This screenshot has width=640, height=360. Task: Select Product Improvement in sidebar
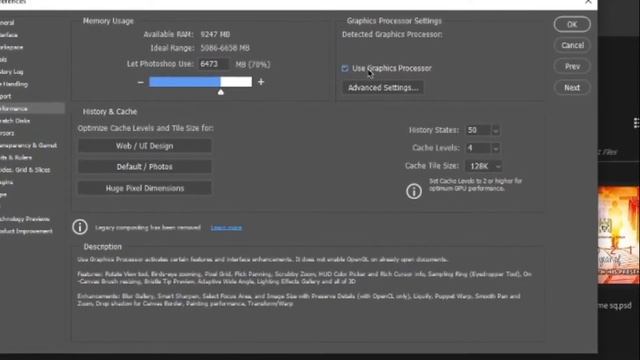point(26,231)
